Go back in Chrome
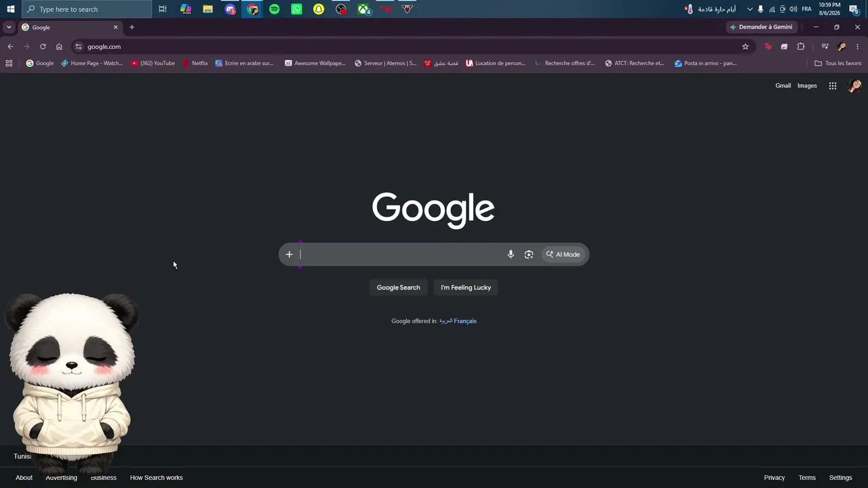 (x=10, y=47)
